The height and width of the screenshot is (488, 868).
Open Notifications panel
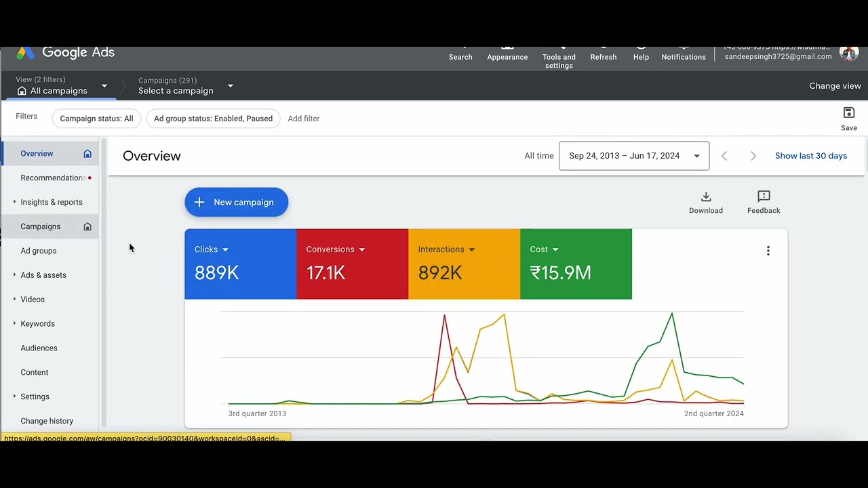[684, 54]
